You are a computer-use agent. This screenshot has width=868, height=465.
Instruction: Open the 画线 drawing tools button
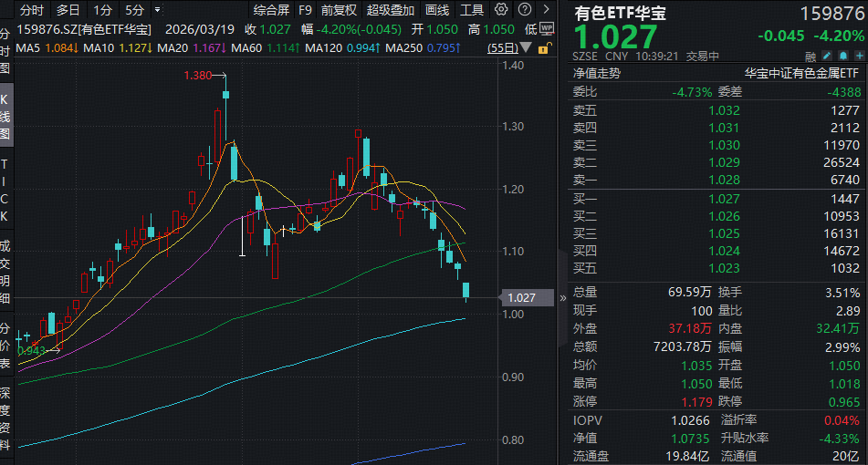point(437,10)
